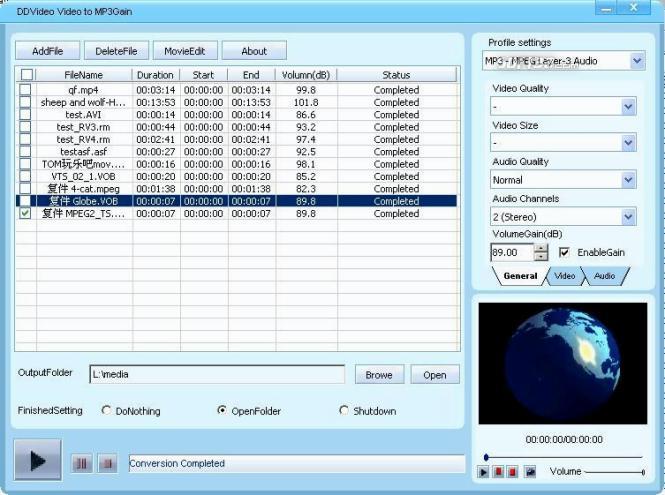Disable the EnableGain checkbox
This screenshot has width=665, height=495.
tap(564, 252)
